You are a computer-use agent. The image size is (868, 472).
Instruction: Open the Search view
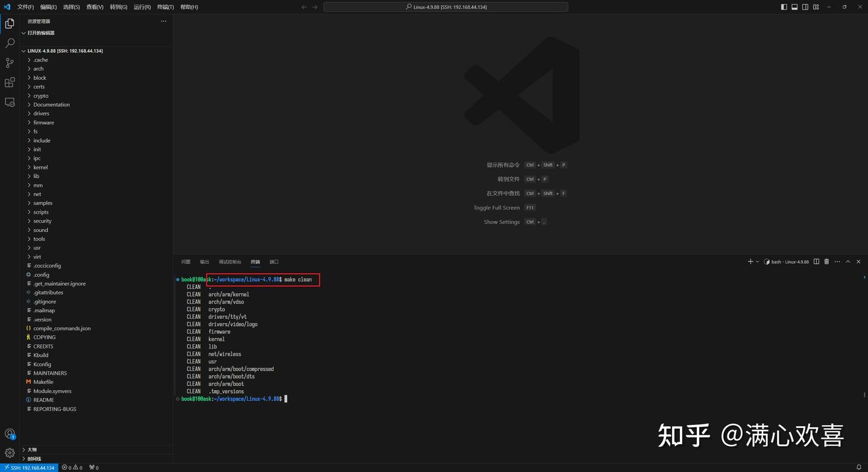tap(9, 43)
